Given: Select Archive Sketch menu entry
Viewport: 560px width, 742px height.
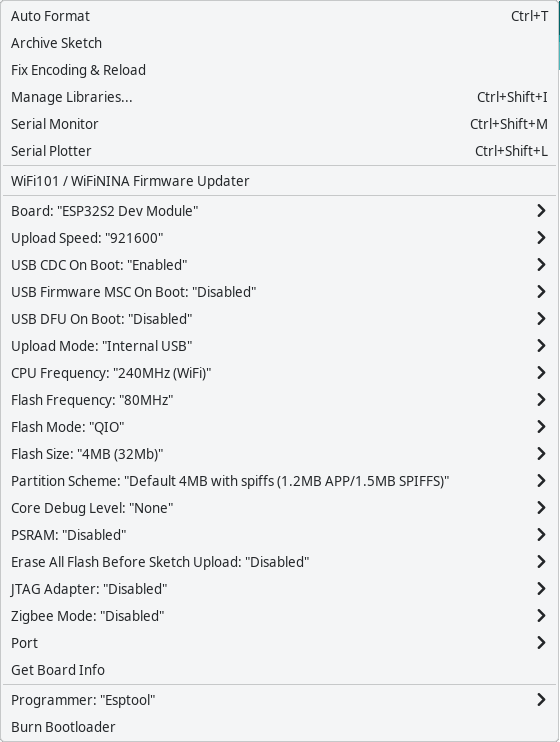Looking at the screenshot, I should click(x=280, y=43).
